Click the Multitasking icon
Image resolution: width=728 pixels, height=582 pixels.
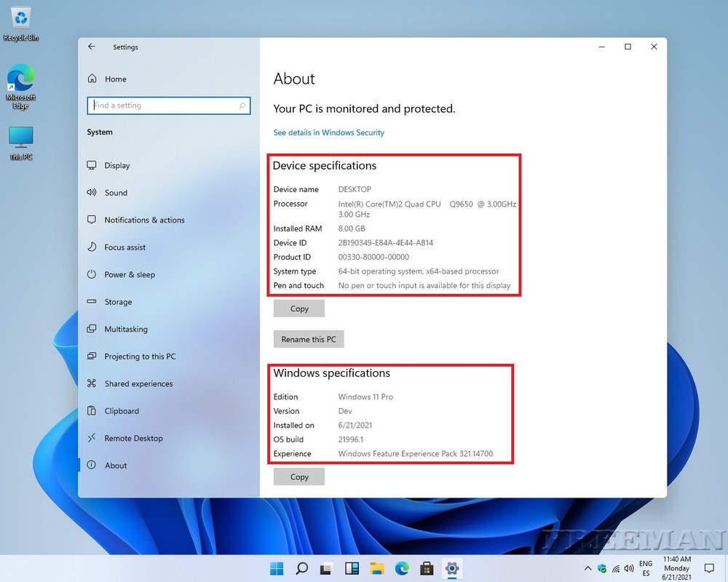[x=92, y=329]
